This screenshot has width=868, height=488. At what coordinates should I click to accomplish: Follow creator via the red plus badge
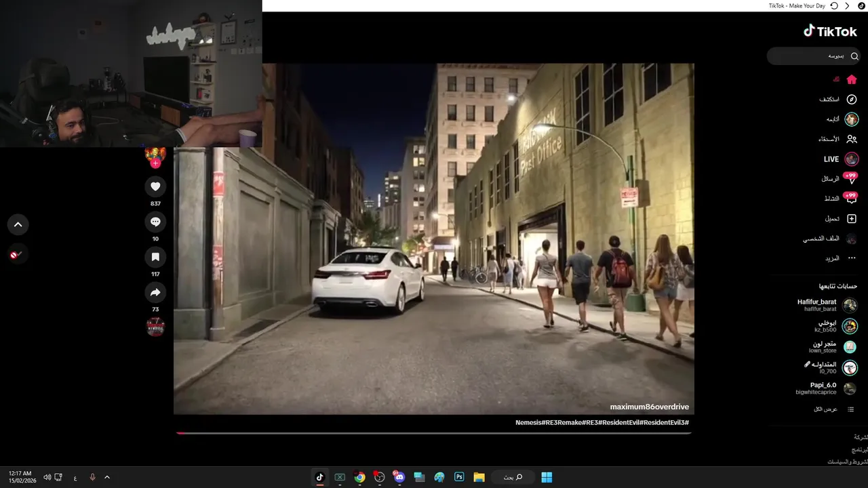click(155, 163)
